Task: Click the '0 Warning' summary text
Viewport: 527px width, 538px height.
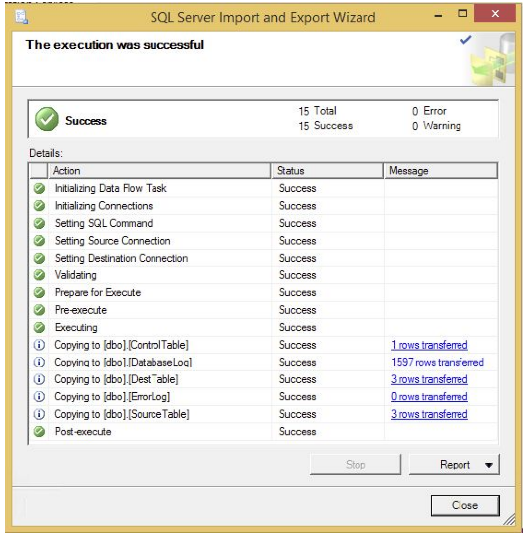Action: [x=436, y=126]
